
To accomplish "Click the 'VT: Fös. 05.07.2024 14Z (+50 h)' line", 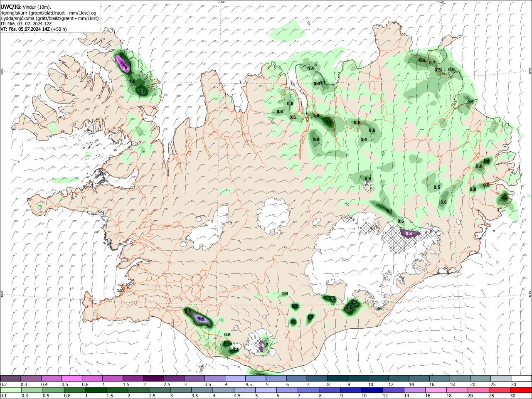I will (34, 29).
